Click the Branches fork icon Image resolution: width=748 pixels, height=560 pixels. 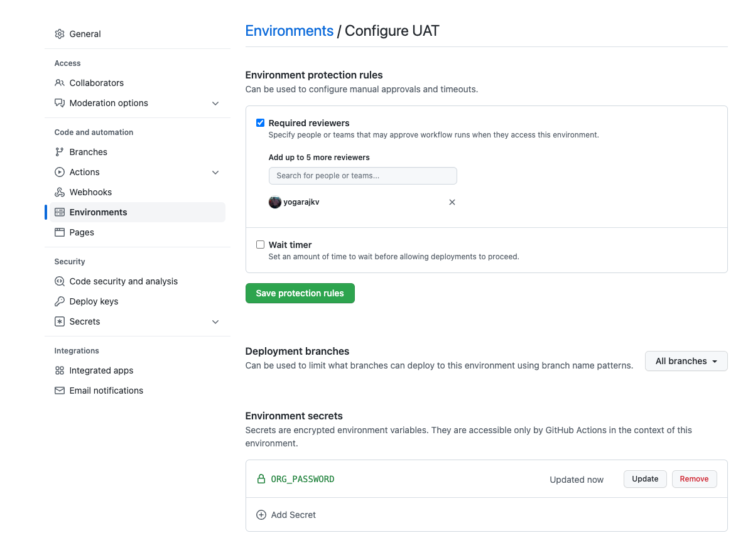click(x=59, y=151)
